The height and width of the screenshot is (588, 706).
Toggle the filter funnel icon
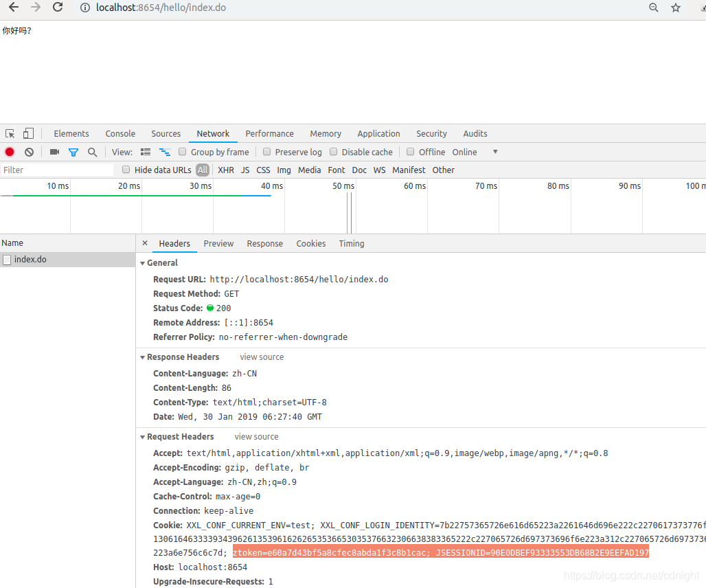[x=73, y=152]
